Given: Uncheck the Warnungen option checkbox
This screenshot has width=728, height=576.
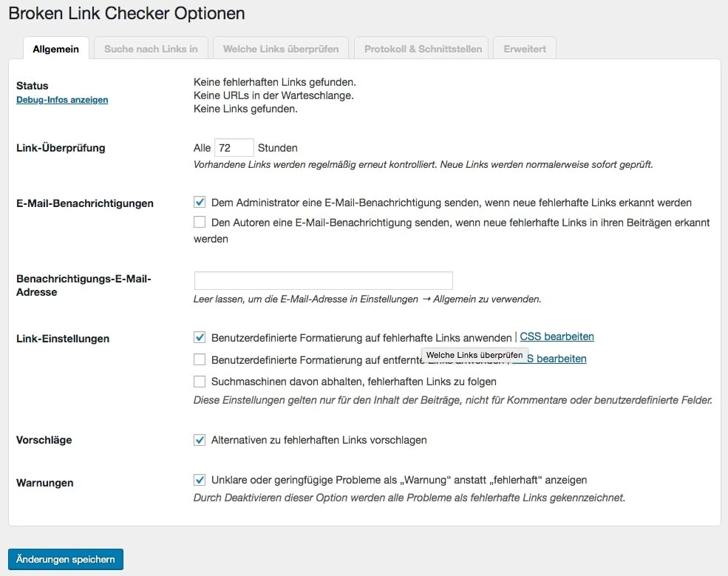Looking at the screenshot, I should click(200, 480).
